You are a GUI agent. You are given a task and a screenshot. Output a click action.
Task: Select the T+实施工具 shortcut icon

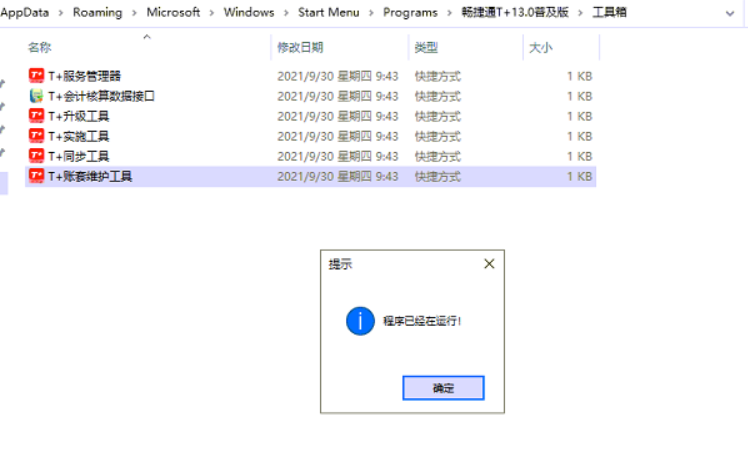pos(36,136)
